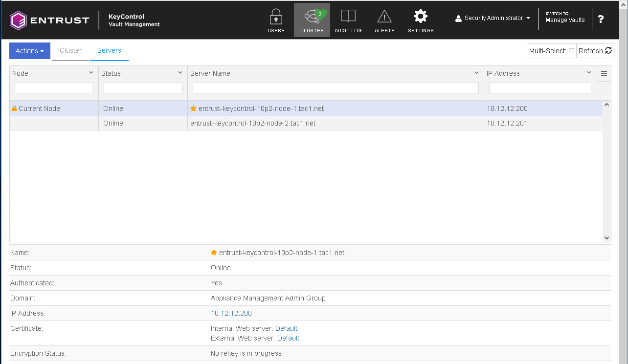
Task: Click the Security Administrator user icon
Action: point(458,19)
